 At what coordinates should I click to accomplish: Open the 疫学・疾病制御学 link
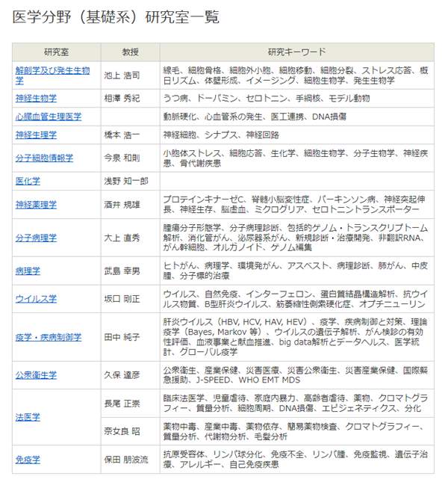click(49, 337)
